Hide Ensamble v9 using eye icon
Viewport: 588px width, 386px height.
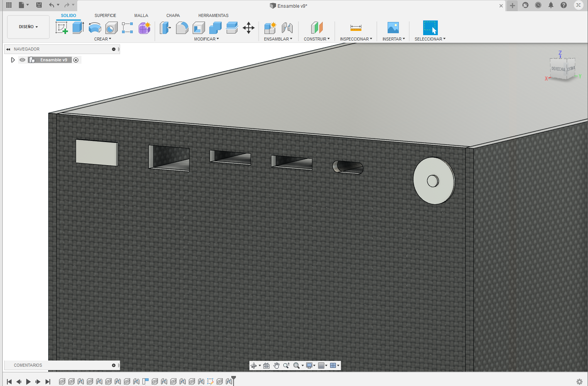pos(22,60)
